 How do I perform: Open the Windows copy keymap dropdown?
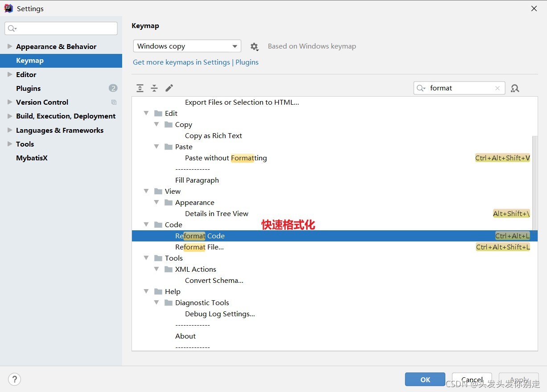pyautogui.click(x=187, y=46)
